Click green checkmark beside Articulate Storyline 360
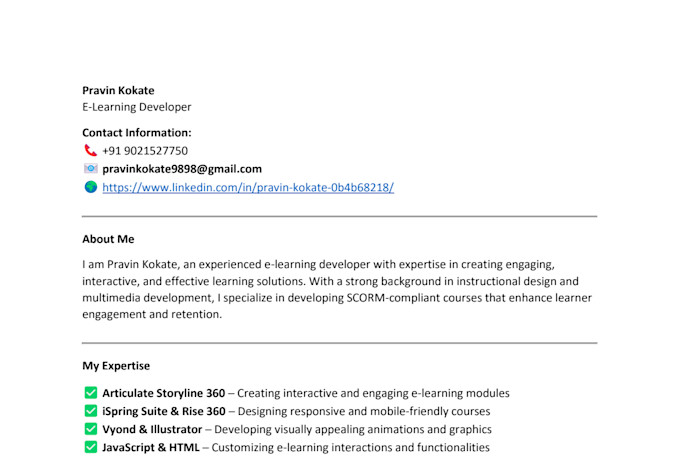 [91, 393]
